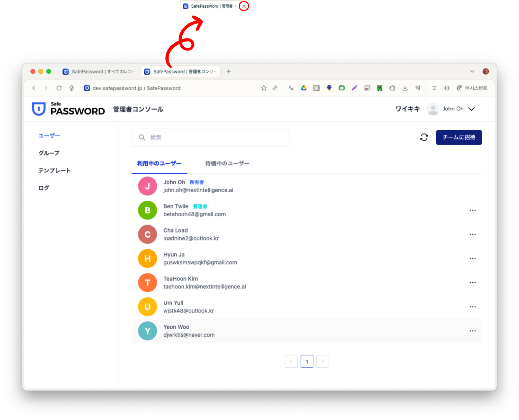The image size is (519, 420).
Task: Click the SafePassword shield logo
Action: 39,109
